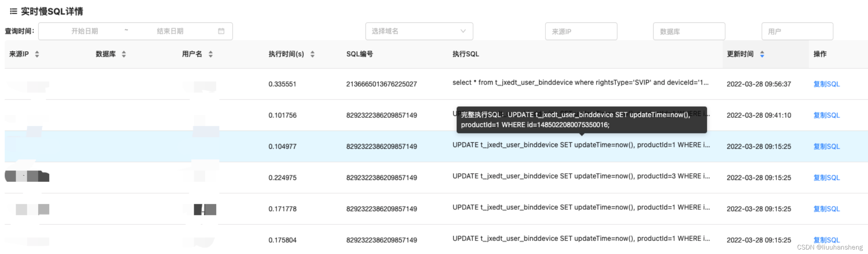Copy SQL for the 09:56:37 row
This screenshot has height=254, width=868.
[827, 84]
